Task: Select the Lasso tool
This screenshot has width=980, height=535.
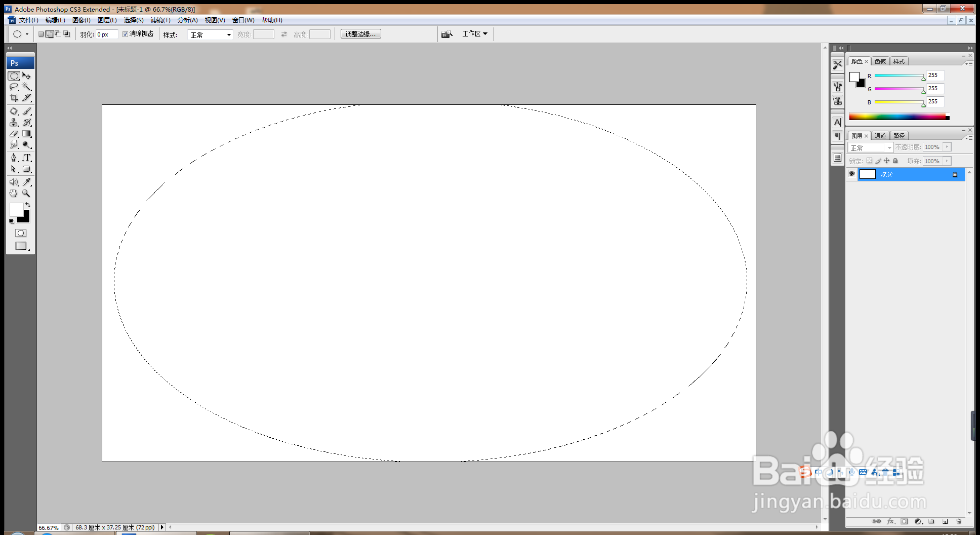Action: pos(14,87)
